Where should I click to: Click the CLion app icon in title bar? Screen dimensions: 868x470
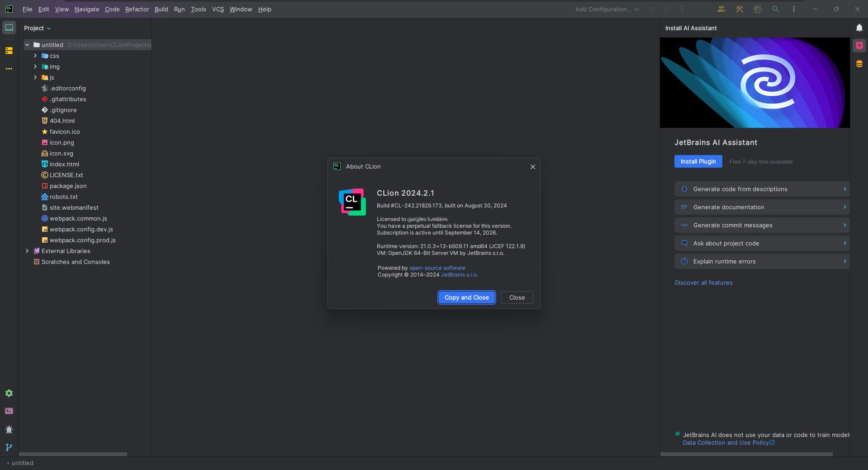point(9,9)
